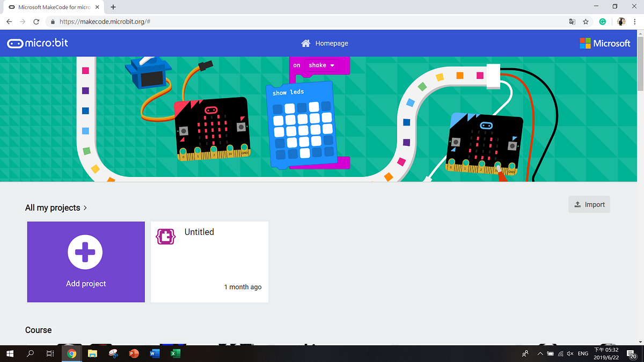Screen dimensions: 644x362
Task: Click the browser back arrow
Action: [9, 21]
